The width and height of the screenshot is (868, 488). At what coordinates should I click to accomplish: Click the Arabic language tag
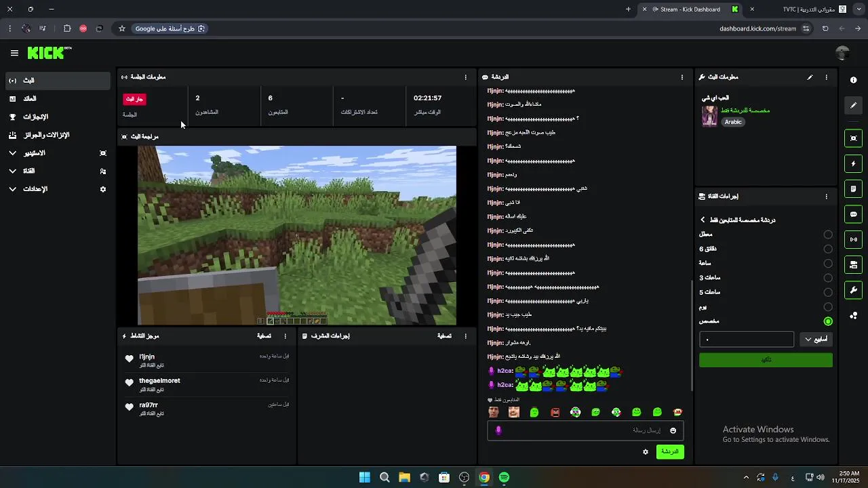pyautogui.click(x=733, y=122)
